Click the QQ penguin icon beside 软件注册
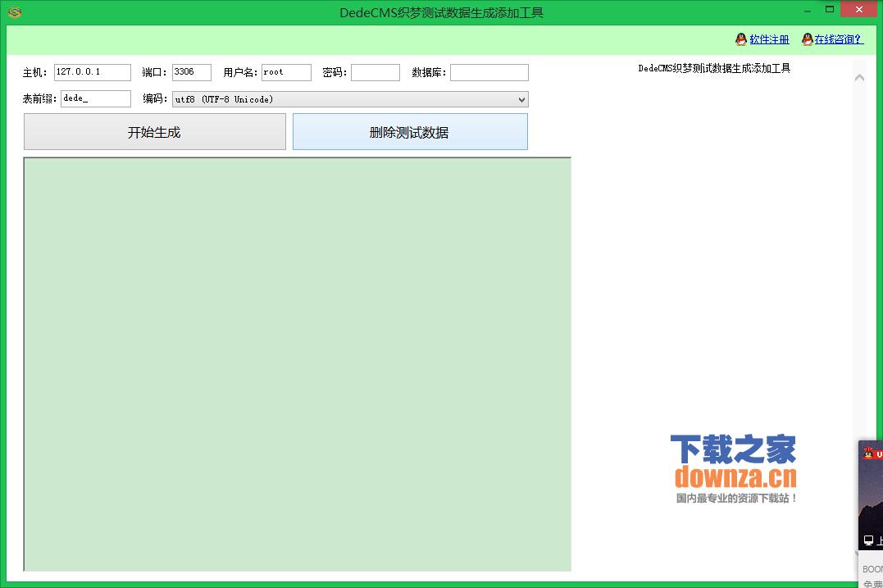This screenshot has width=883, height=588. pos(741,39)
